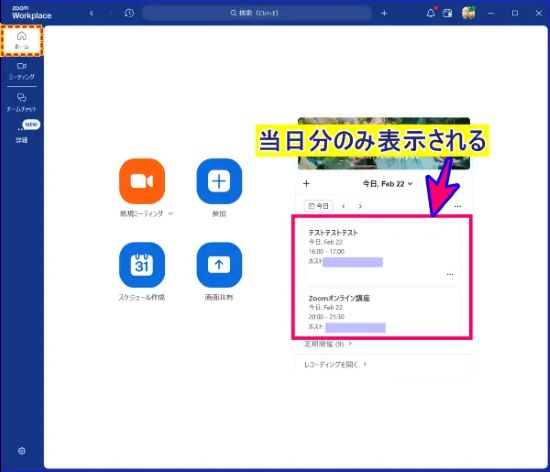This screenshot has width=550, height=472.
Task: Click the Zoom Workplace logo
Action: 32,13
